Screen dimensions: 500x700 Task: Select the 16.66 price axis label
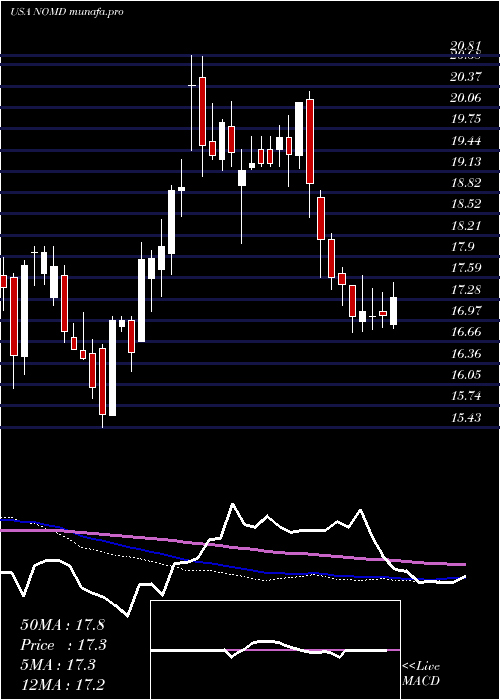pos(466,332)
